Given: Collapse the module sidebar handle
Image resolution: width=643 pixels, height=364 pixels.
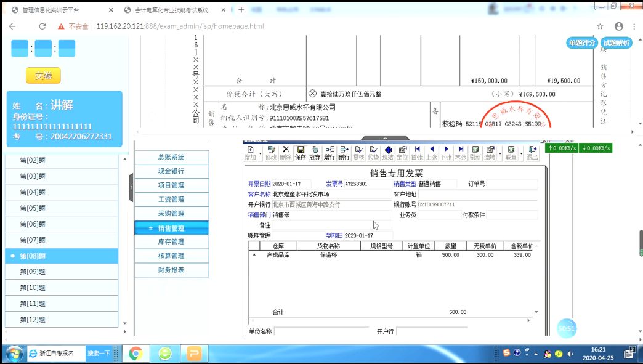Looking at the screenshot, I should (x=131, y=187).
